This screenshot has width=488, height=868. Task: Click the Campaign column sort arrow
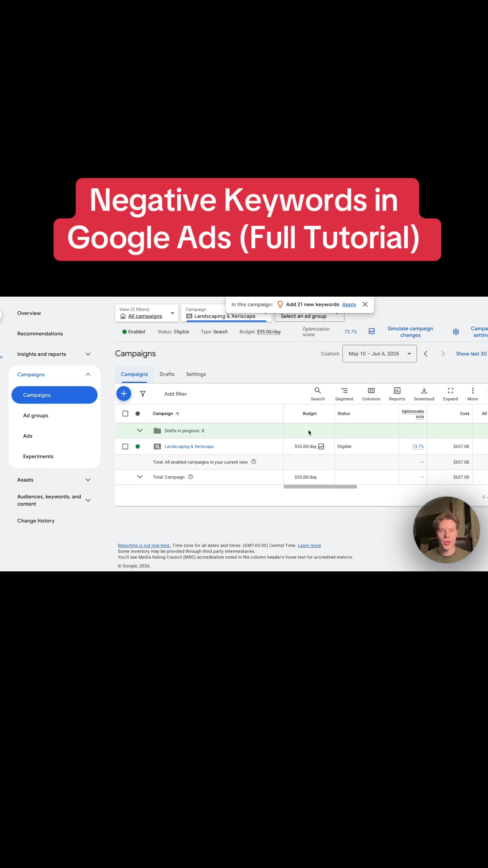[x=178, y=414]
